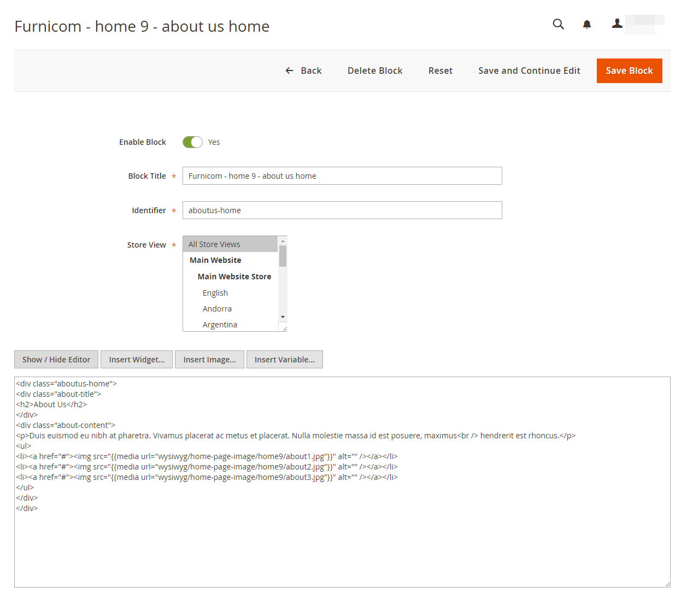The height and width of the screenshot is (616, 687).
Task: Click the 'Duis euismod eu nibh' paragraph line
Action: [296, 436]
